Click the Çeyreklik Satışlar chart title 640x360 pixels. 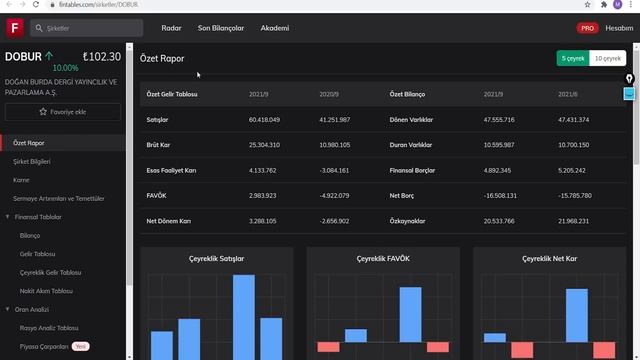tap(216, 258)
